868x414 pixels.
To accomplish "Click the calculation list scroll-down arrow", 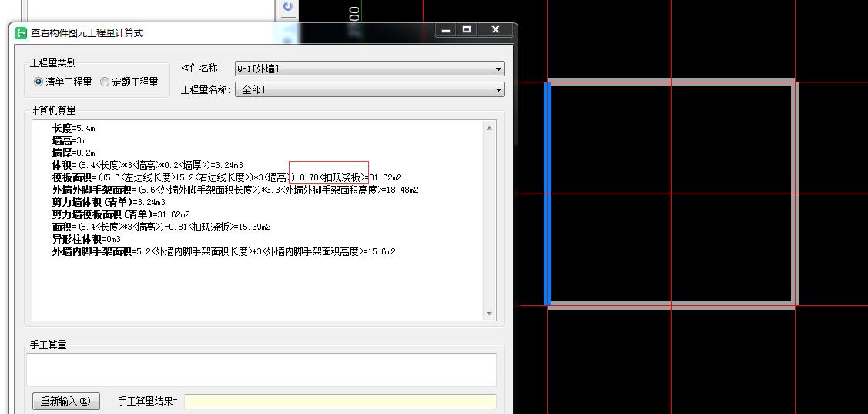I will coord(489,314).
